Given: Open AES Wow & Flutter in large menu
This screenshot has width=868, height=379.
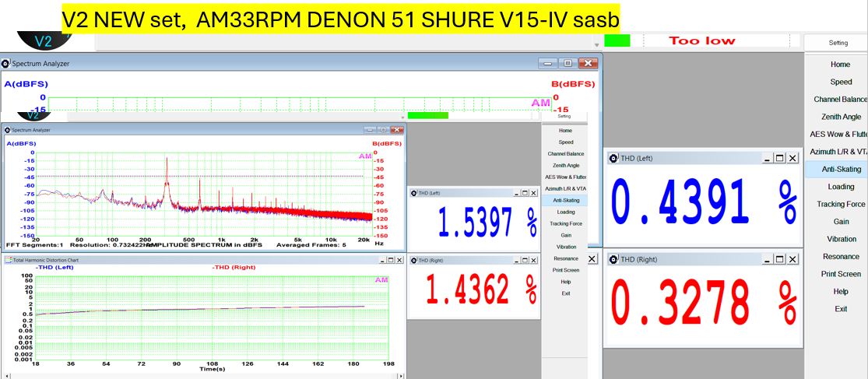Looking at the screenshot, I should click(x=838, y=134).
